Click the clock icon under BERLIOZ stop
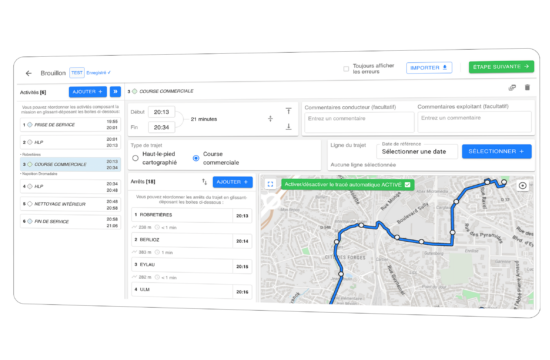Screen dimensions: 550x360 [x=157, y=252]
